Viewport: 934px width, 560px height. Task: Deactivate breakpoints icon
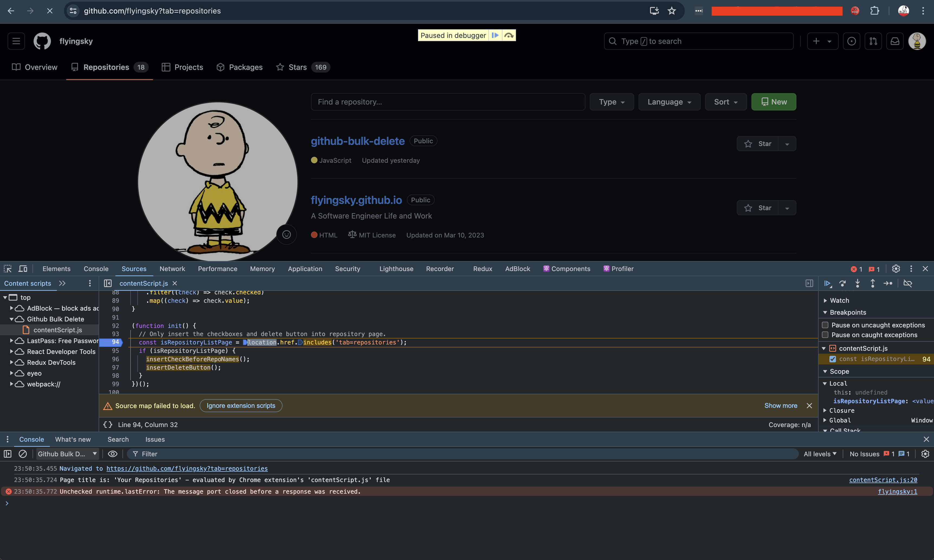click(907, 284)
